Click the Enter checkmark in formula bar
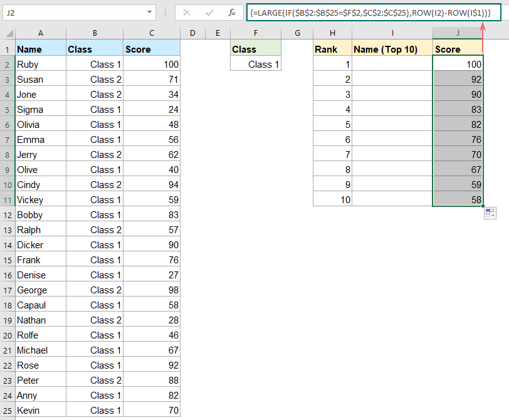 (209, 12)
